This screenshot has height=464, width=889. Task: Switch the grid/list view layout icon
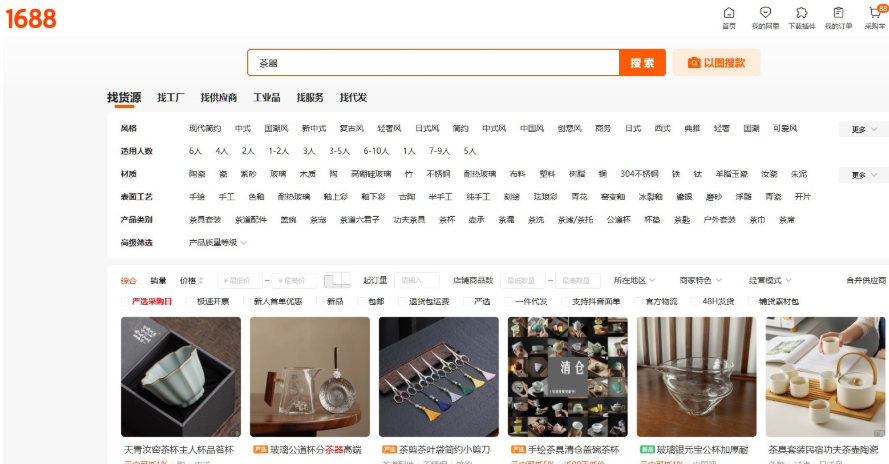point(337,280)
